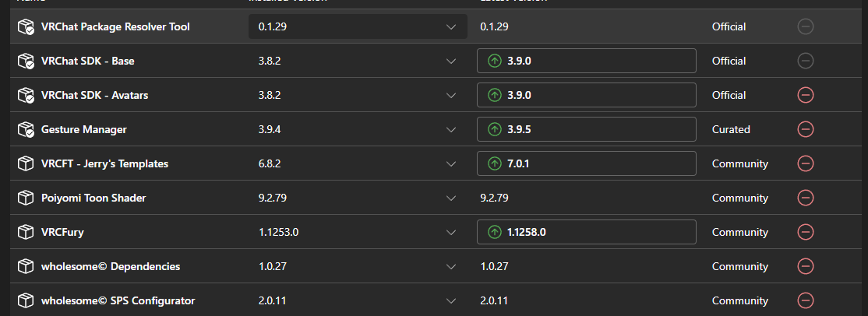Screen dimensions: 868x316
Task: Remove the VRCFury package
Action: click(x=806, y=232)
